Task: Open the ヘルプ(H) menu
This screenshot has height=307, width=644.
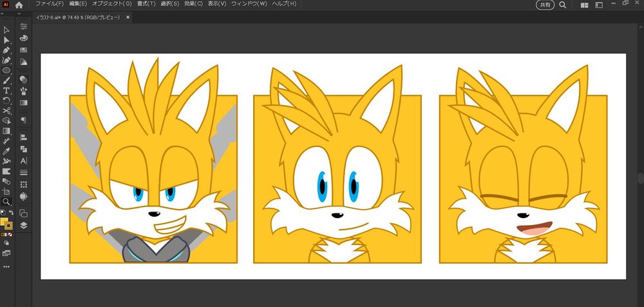Action: pos(284,4)
